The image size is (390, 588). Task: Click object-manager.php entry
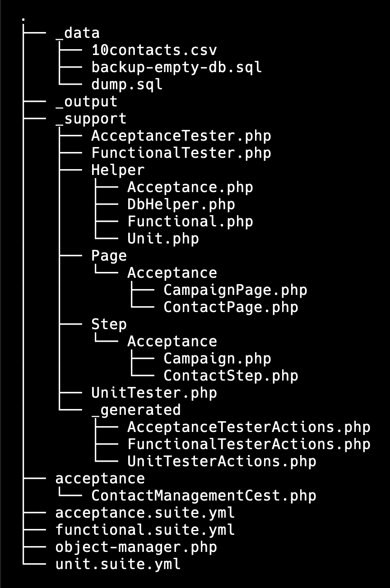(136, 547)
